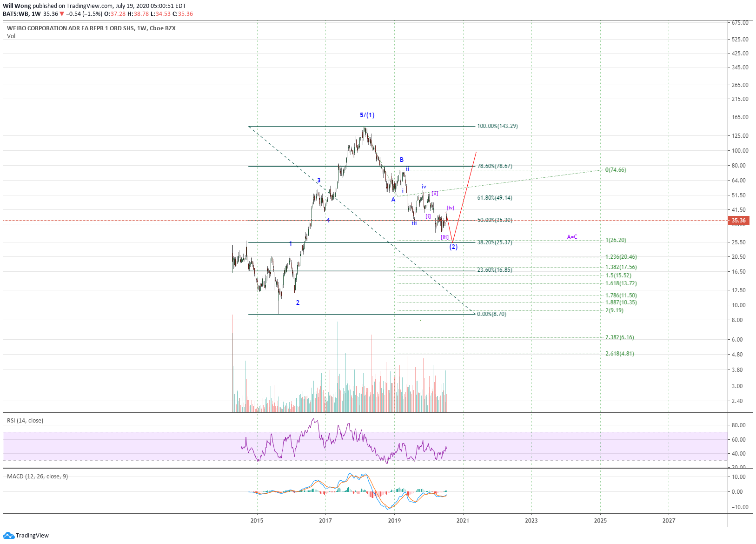Click the 2019 time axis label

[394, 520]
